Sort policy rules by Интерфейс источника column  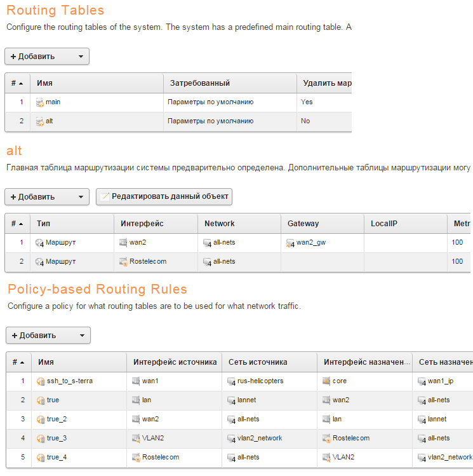point(173,362)
